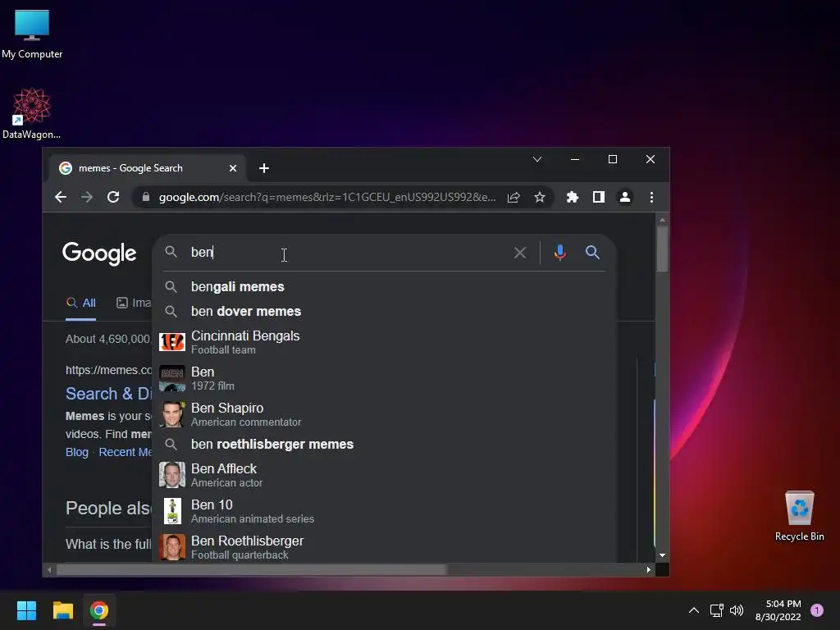Image resolution: width=840 pixels, height=630 pixels.
Task: Click the scroll down arrow in Chrome
Action: (662, 555)
